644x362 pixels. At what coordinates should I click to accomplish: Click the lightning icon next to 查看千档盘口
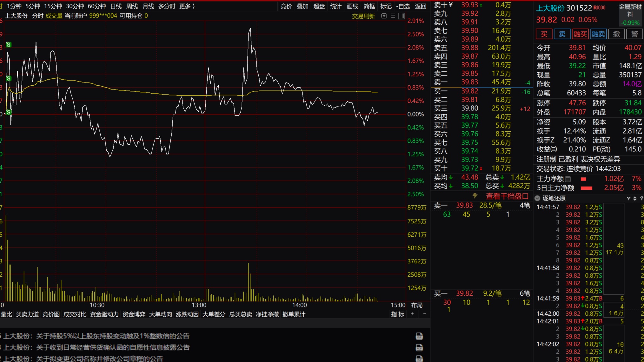(475, 196)
